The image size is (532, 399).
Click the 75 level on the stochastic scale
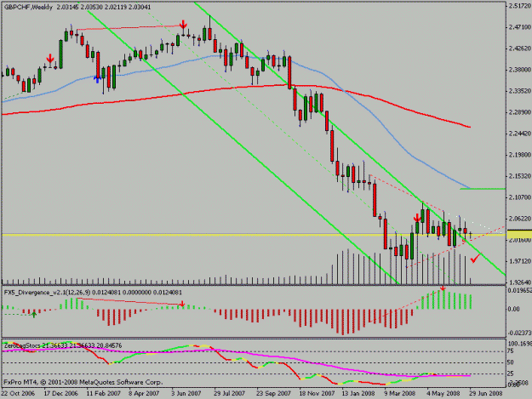click(x=511, y=351)
